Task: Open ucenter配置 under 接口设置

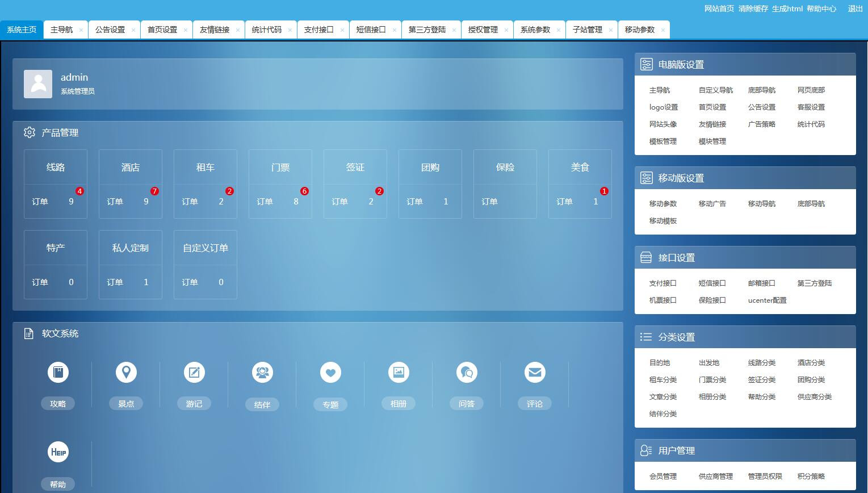Action: point(768,300)
